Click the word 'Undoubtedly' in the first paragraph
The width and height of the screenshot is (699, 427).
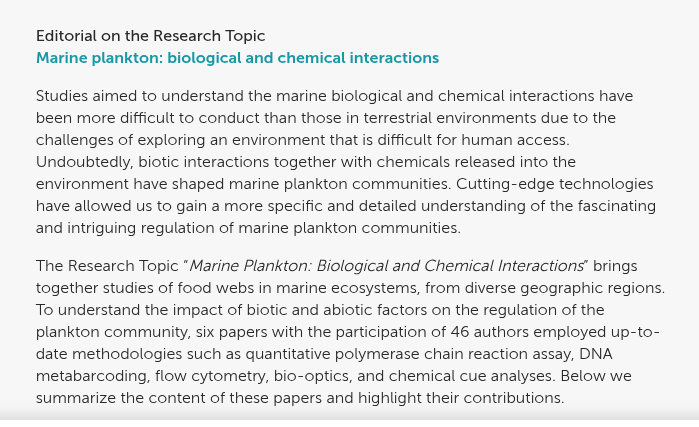click(85, 162)
